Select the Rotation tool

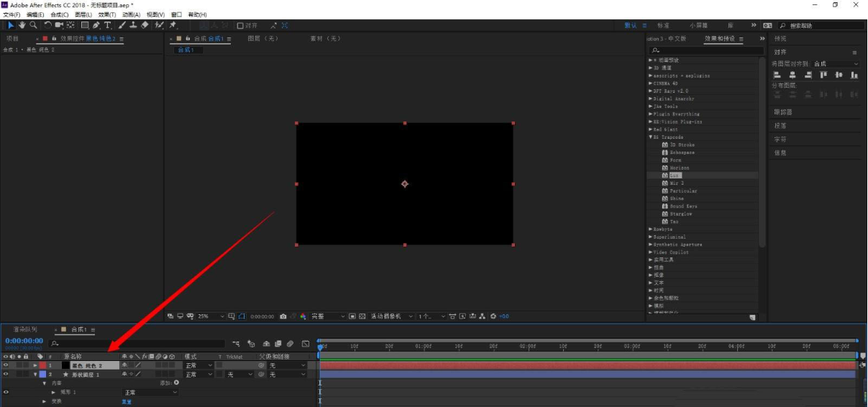pyautogui.click(x=47, y=25)
